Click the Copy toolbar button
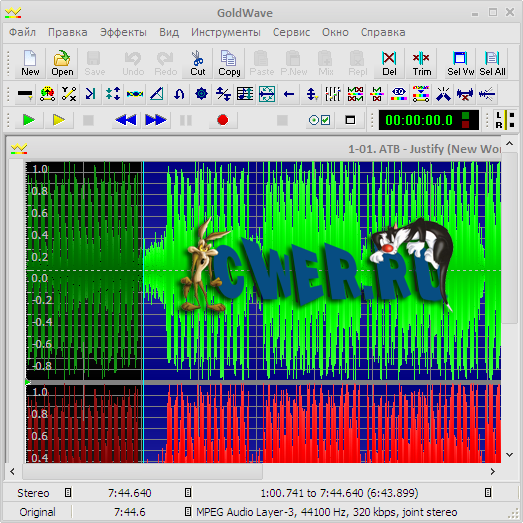 pos(229,63)
